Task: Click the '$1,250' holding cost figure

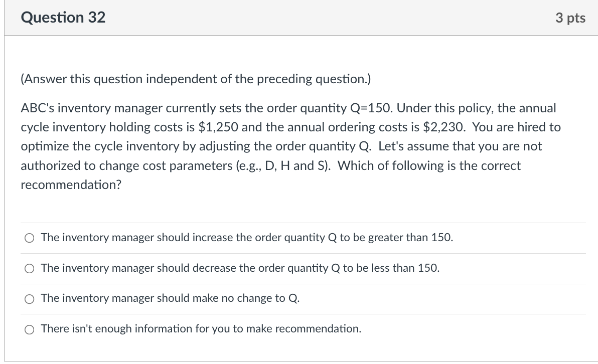Action: 219,127
